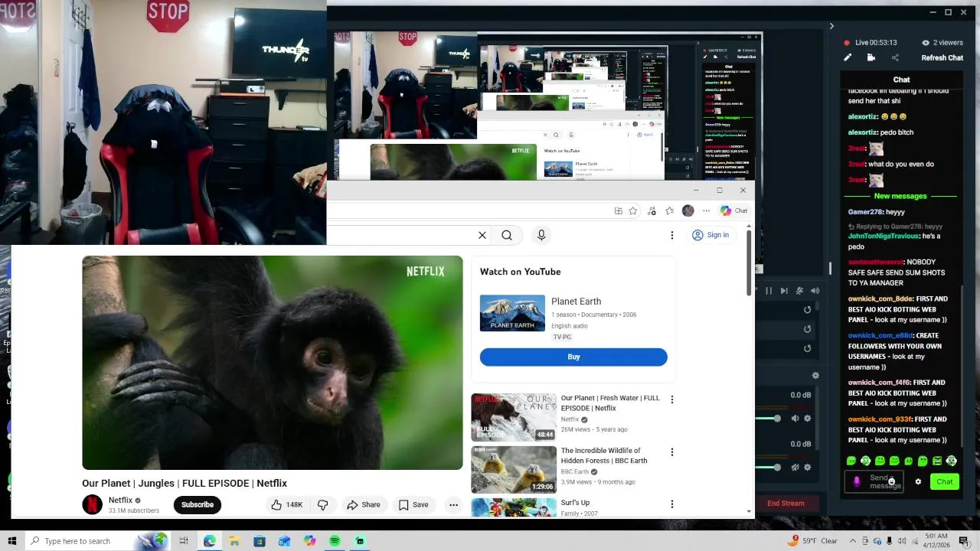Click the Our Planet Jungles video player
Screen dimensions: 980x551
pos(273,363)
